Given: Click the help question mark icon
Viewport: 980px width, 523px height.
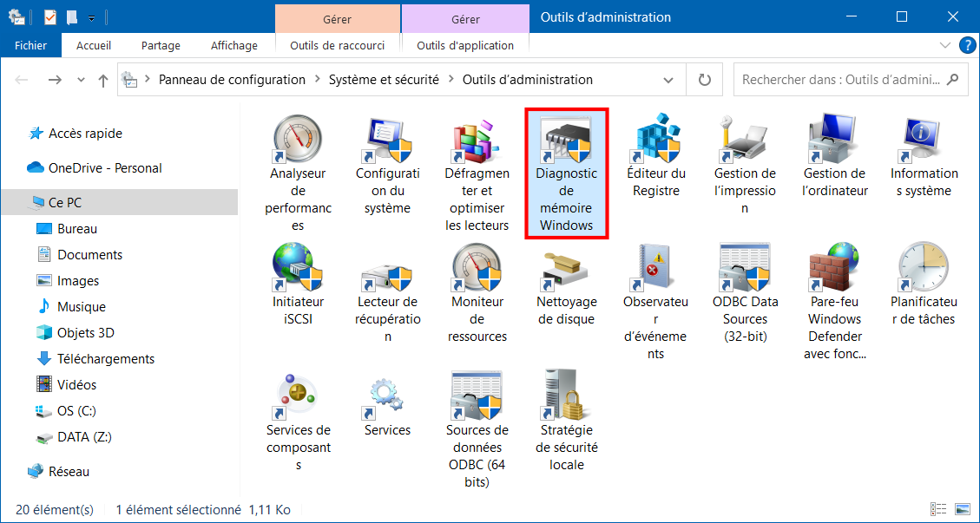Looking at the screenshot, I should [x=966, y=46].
